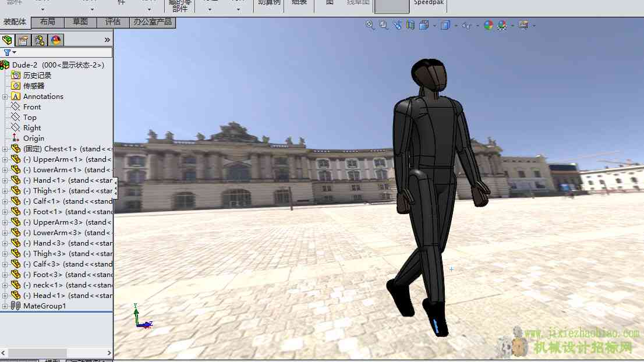This screenshot has height=362, width=644.
Task: Select the Top plane
Action: coord(30,118)
